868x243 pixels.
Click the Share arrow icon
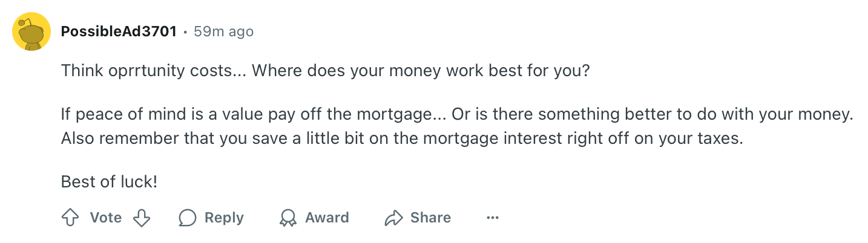pos(393,218)
